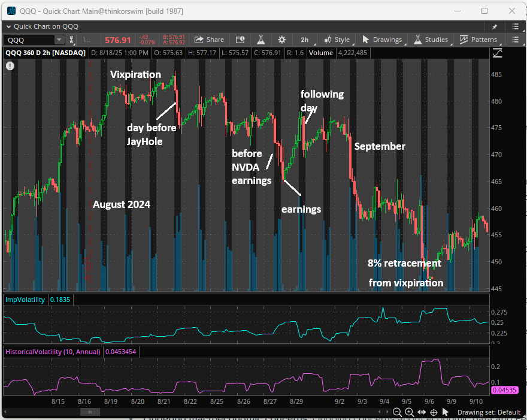Click the chart mode icon at right of header

(497, 53)
